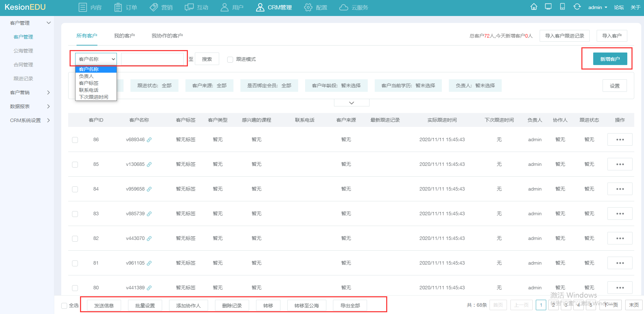Click link icon beside v961105
644x314 pixels.
pos(149,263)
